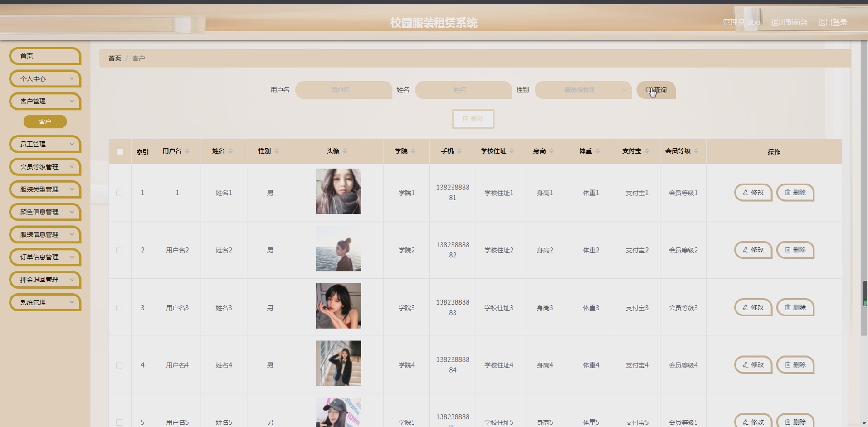Sort table by 手机 column arrows
This screenshot has height=427, width=868.
coord(459,151)
